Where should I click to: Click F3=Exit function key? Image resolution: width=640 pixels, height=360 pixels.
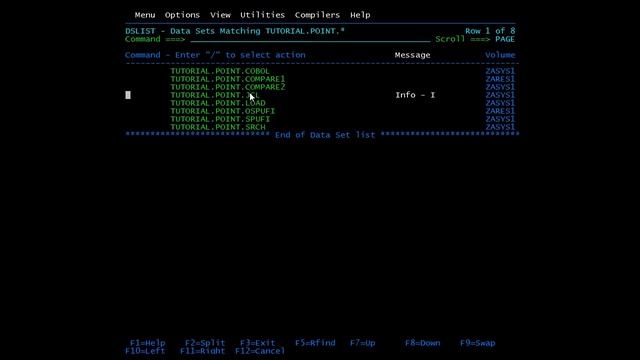coord(258,343)
